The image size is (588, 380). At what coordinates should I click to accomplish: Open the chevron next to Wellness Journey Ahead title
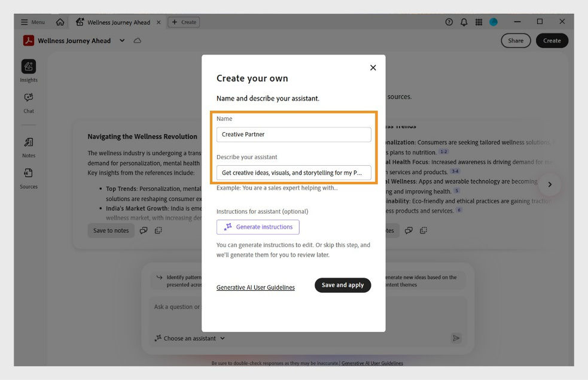(121, 40)
